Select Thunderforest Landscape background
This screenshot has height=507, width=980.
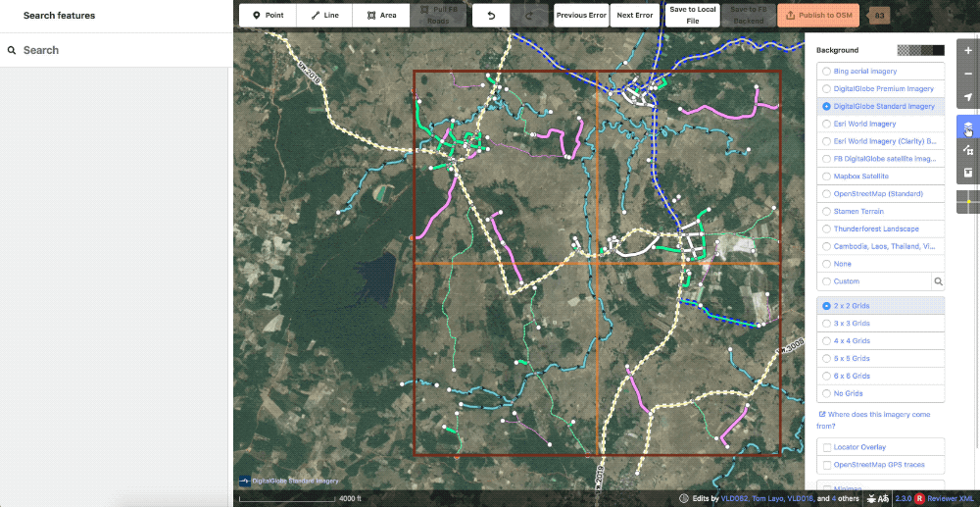click(881, 228)
